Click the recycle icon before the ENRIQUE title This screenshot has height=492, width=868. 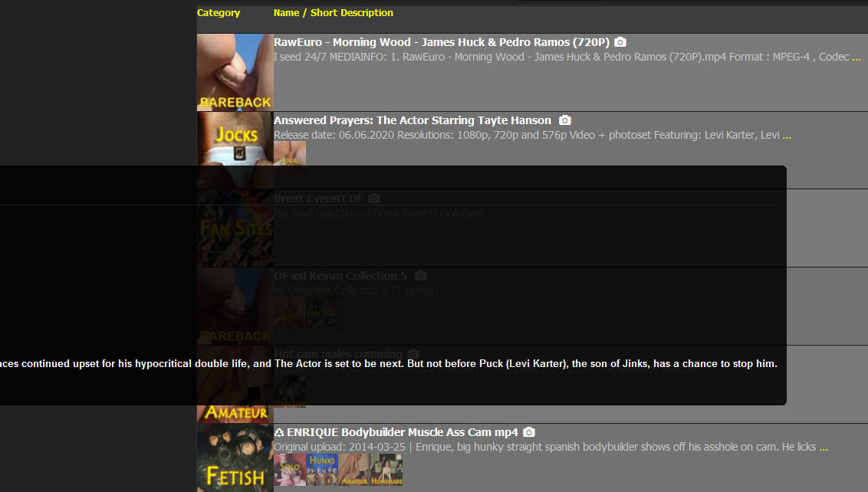point(279,432)
